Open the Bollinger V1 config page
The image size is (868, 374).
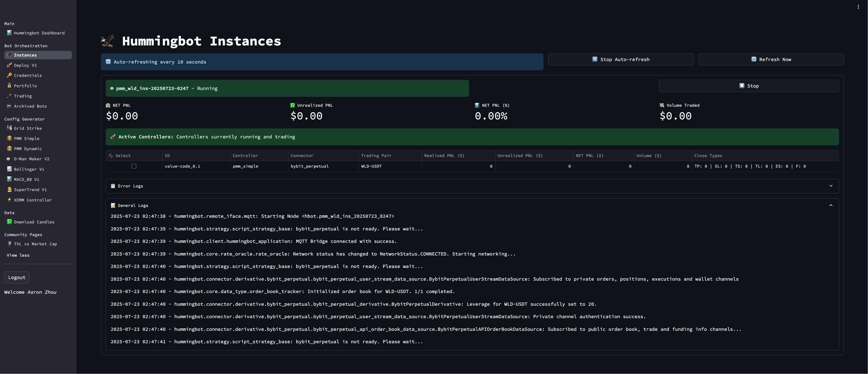pos(38,169)
